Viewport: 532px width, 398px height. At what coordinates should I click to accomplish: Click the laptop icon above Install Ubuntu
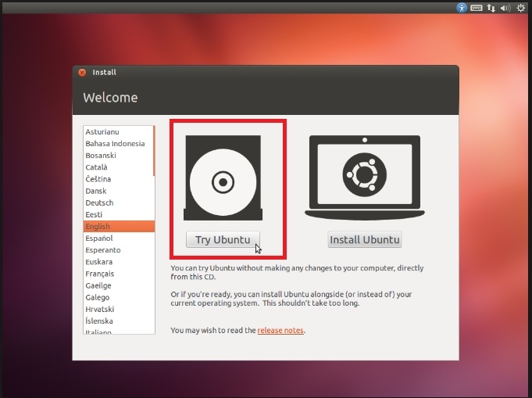pyautogui.click(x=365, y=177)
